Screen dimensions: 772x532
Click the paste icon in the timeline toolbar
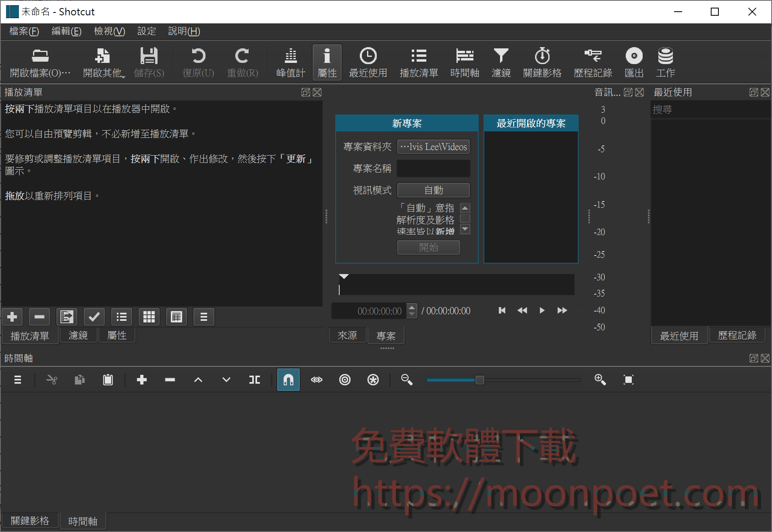[108, 379]
